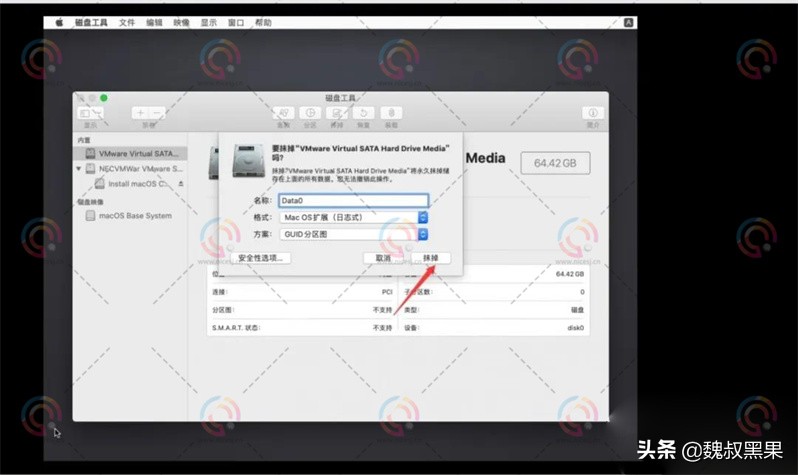Open the 方案 GUID分区图 scheme dropdown
Image resolution: width=798 pixels, height=475 pixels.
tap(353, 234)
